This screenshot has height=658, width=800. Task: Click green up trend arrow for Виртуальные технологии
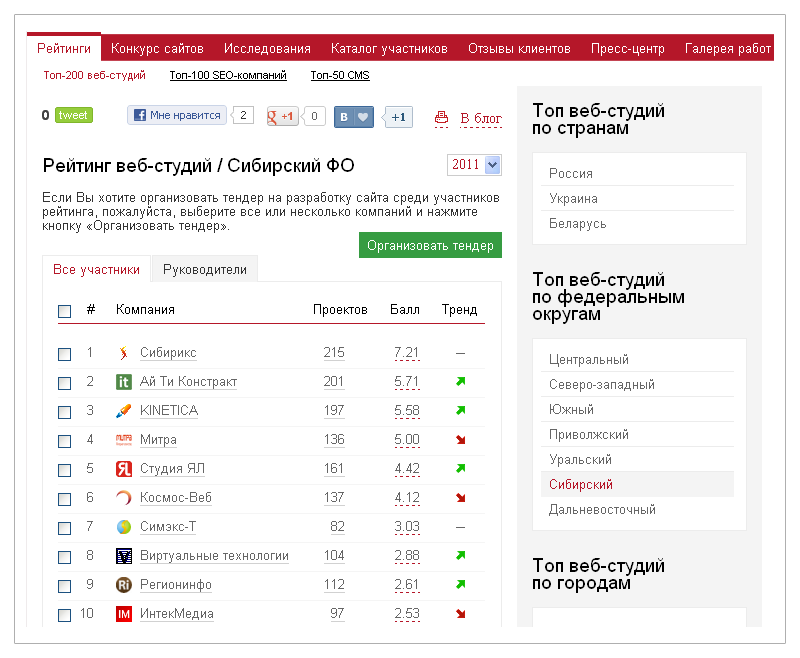(x=461, y=555)
